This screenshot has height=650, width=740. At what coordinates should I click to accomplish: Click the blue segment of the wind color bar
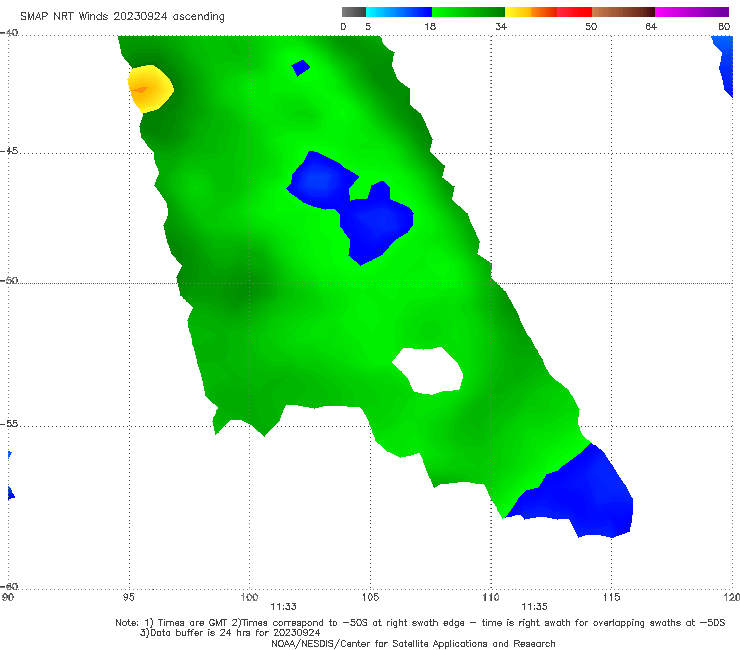pos(399,12)
